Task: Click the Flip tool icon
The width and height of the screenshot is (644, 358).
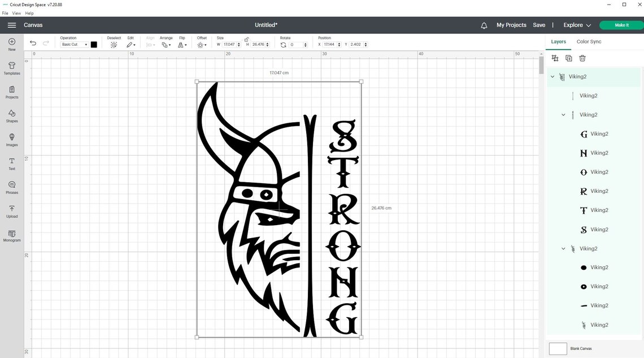Action: tap(181, 44)
